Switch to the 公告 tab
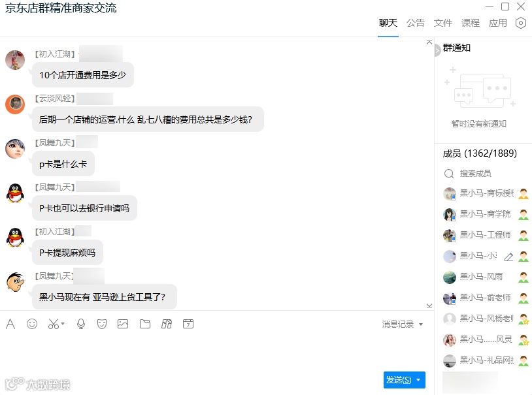 (415, 23)
